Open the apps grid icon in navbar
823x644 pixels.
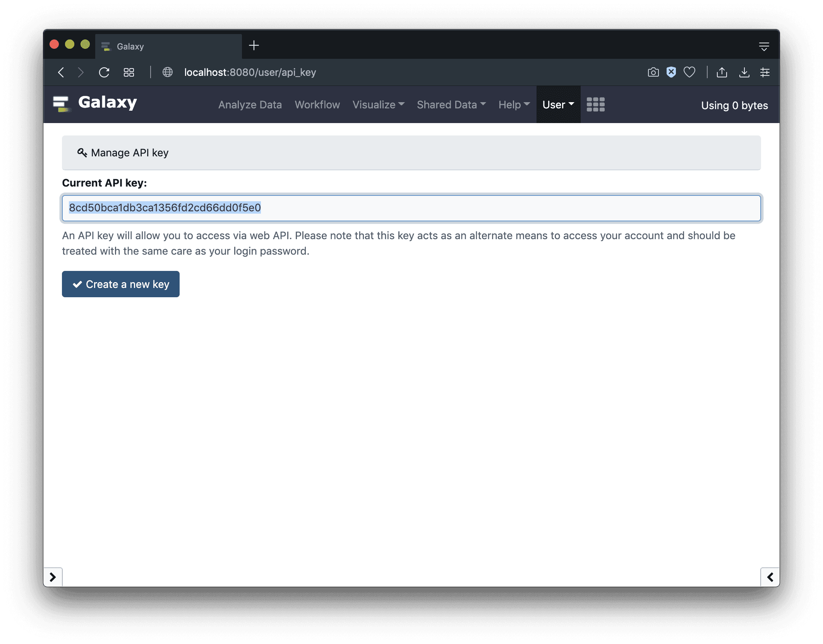click(x=595, y=104)
